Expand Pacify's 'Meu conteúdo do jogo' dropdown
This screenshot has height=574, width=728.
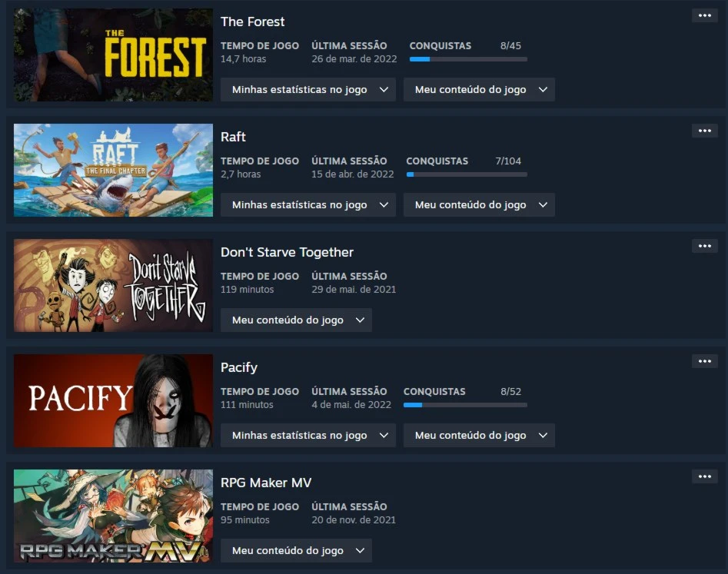(479, 435)
